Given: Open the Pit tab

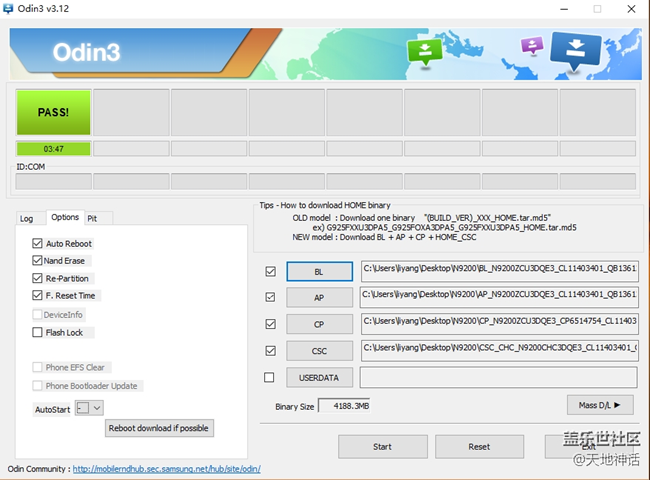Looking at the screenshot, I should [x=92, y=218].
